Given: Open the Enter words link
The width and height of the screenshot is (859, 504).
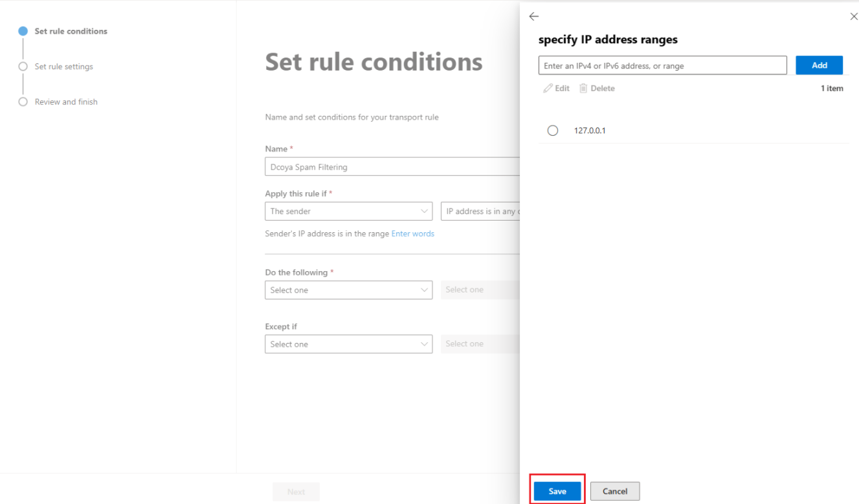Looking at the screenshot, I should [413, 234].
